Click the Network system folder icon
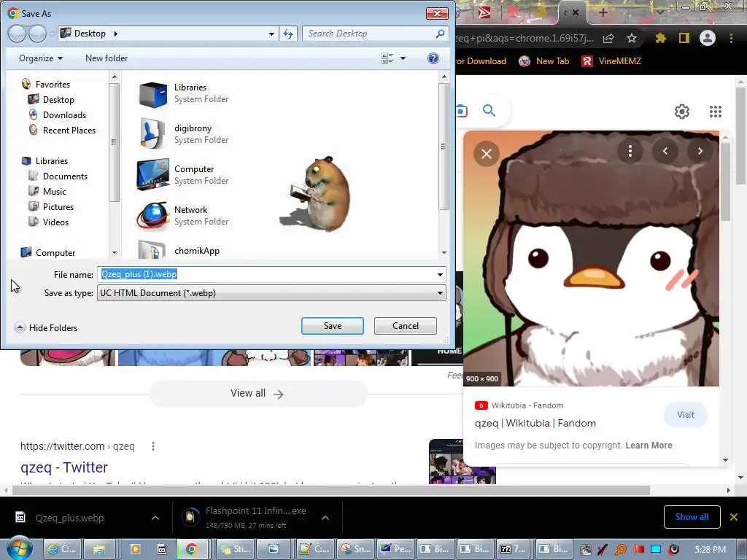 153,216
